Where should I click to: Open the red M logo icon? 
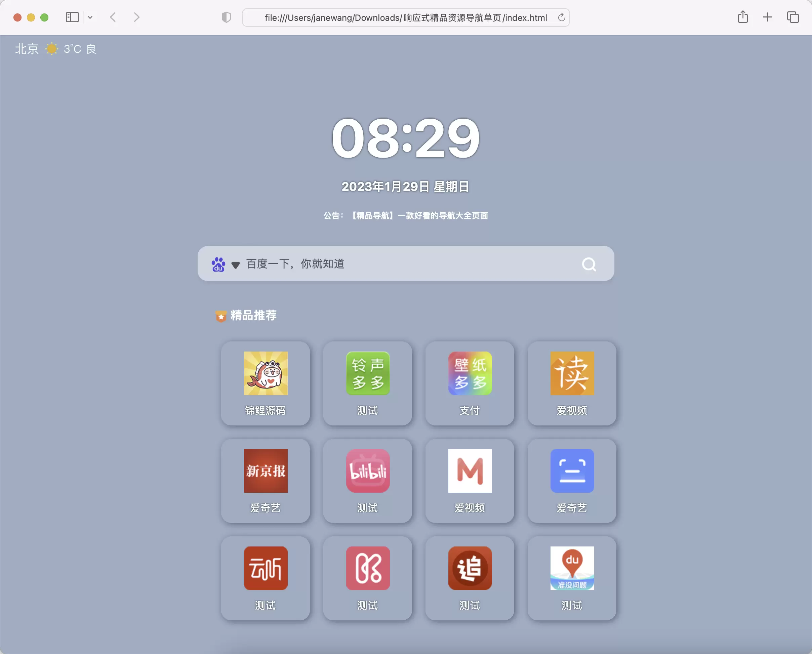point(470,471)
